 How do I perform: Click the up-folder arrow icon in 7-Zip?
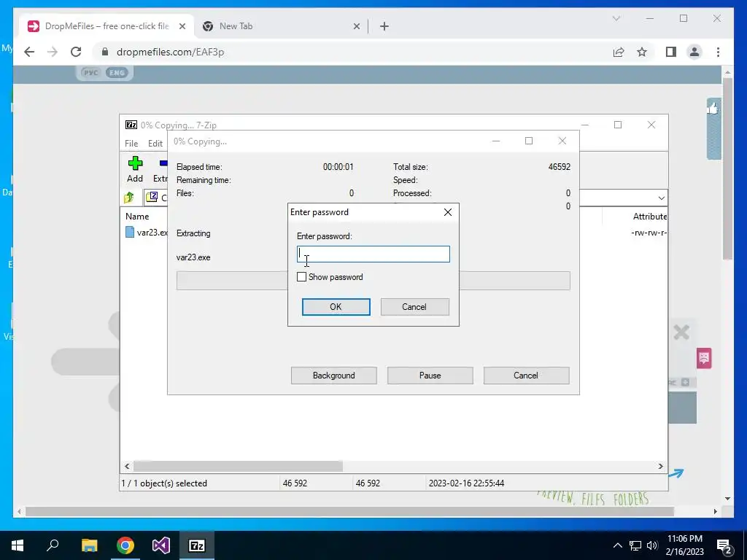click(x=129, y=198)
